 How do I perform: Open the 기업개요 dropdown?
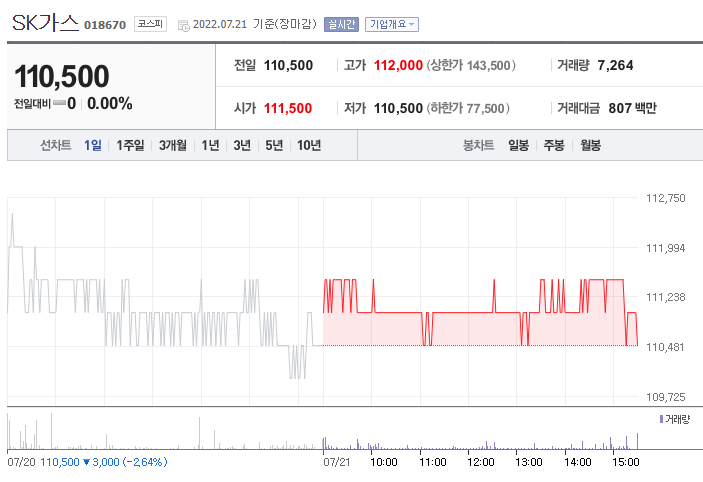coord(392,24)
